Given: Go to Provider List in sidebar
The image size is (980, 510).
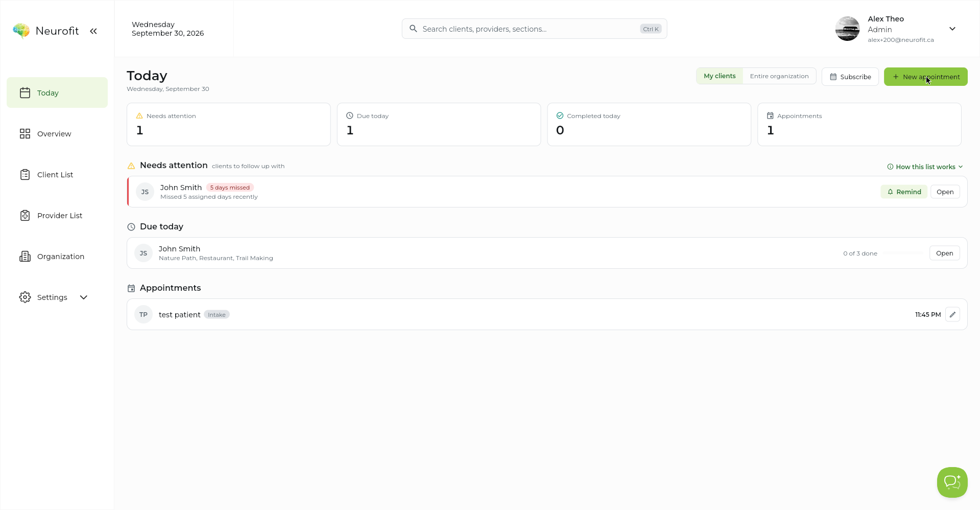Looking at the screenshot, I should pyautogui.click(x=57, y=215).
